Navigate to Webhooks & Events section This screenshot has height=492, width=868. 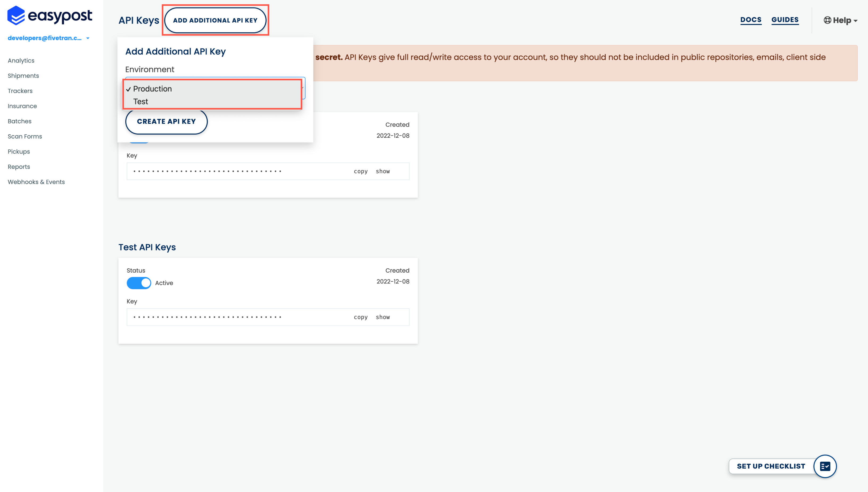point(36,182)
